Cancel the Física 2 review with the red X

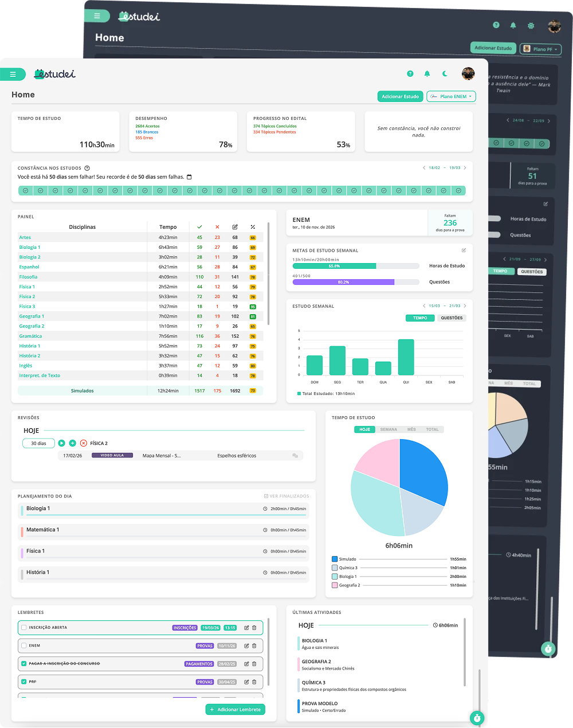click(x=84, y=443)
